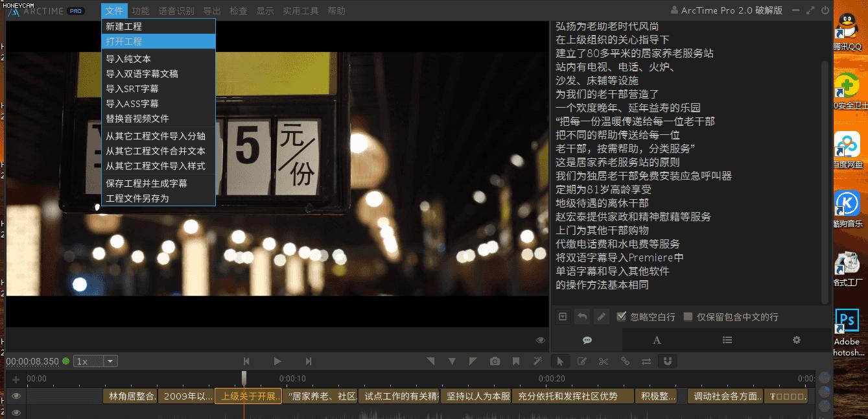
Task: Select the arrow selection tool
Action: pyautogui.click(x=560, y=361)
